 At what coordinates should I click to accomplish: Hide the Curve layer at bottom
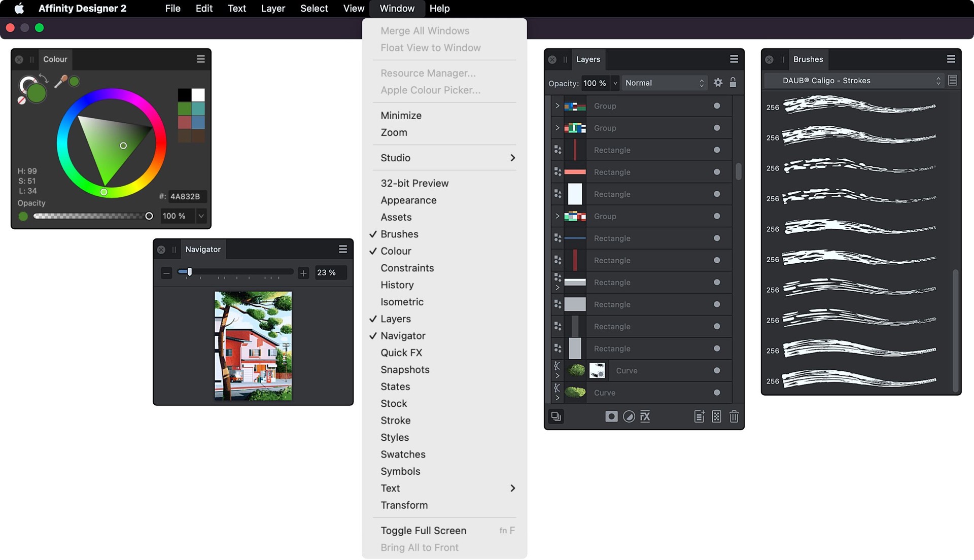coord(716,393)
